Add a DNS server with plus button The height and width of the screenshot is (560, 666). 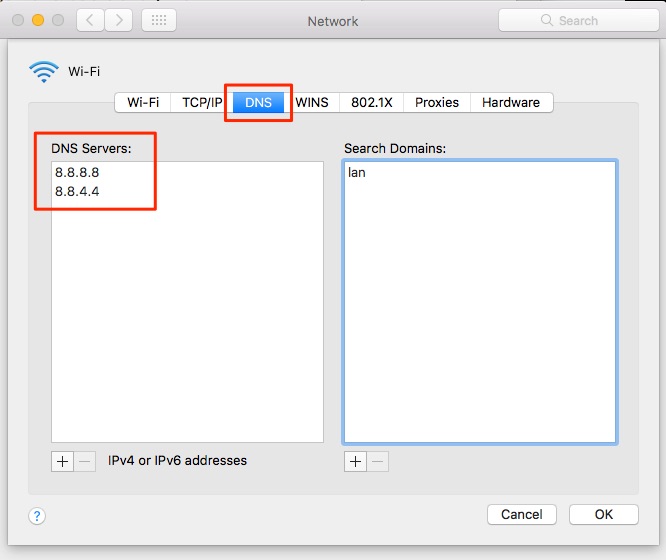(x=62, y=461)
